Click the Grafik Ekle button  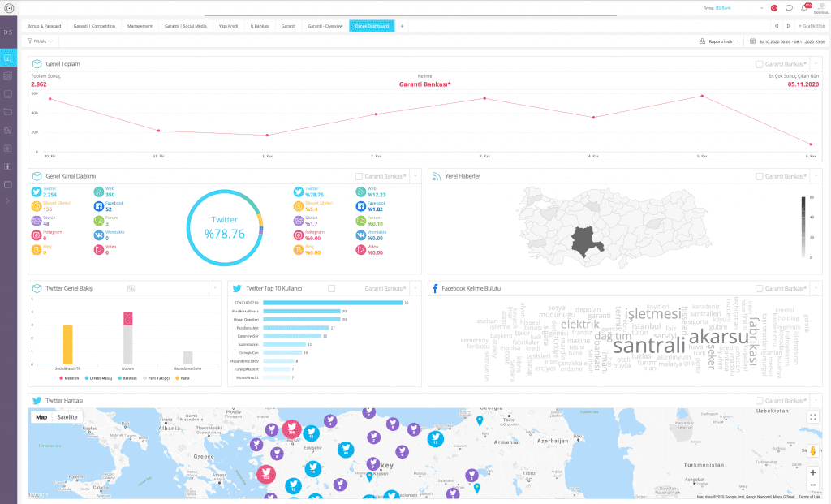coord(812,26)
